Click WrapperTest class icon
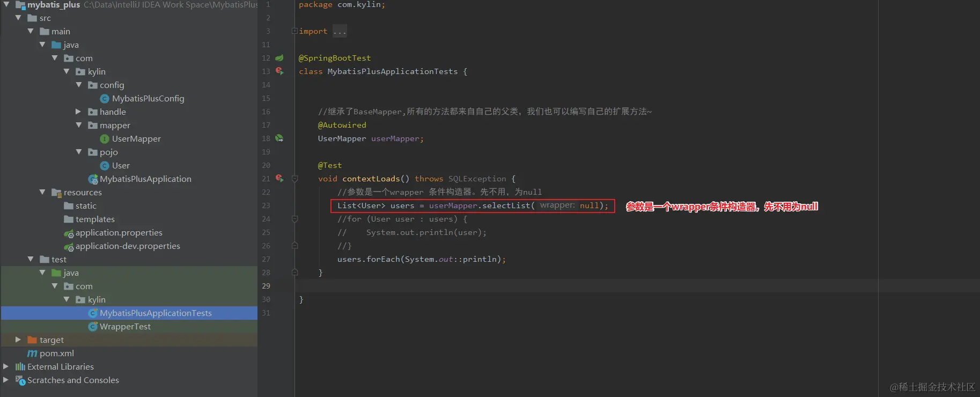This screenshot has width=980, height=397. [x=93, y=327]
